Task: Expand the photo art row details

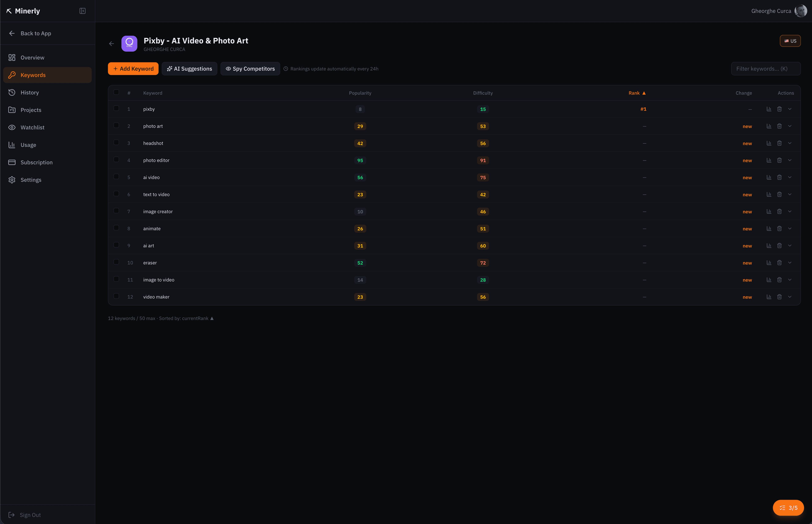Action: pyautogui.click(x=790, y=126)
